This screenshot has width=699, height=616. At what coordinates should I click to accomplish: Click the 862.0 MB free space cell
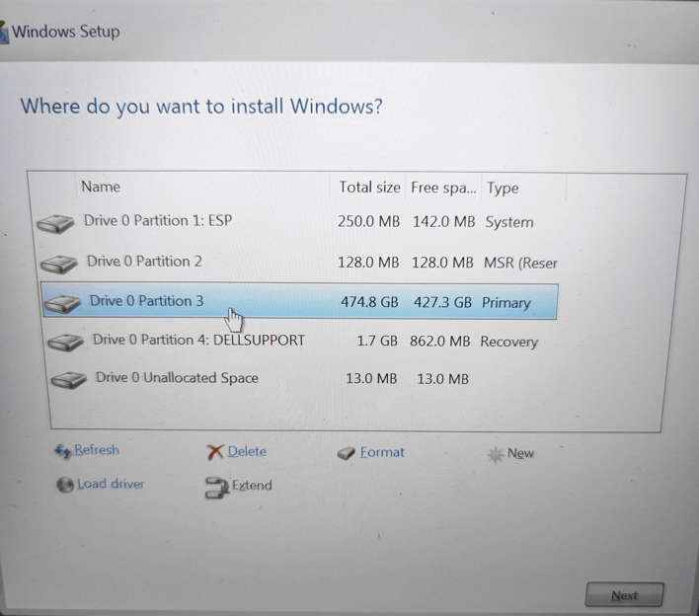[x=440, y=342]
